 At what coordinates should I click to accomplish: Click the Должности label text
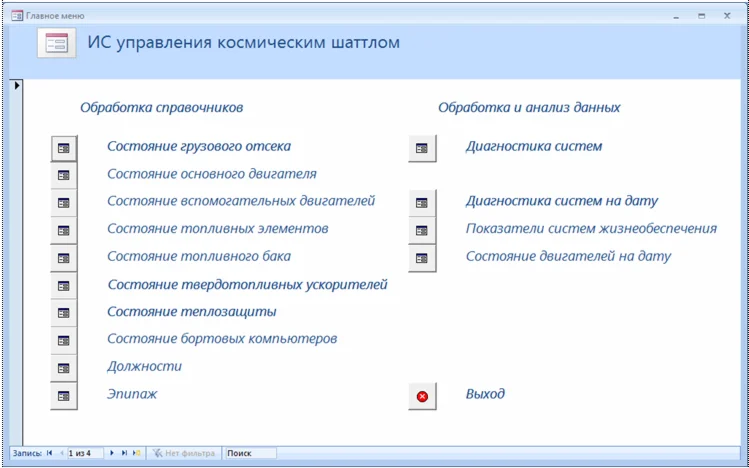(144, 367)
